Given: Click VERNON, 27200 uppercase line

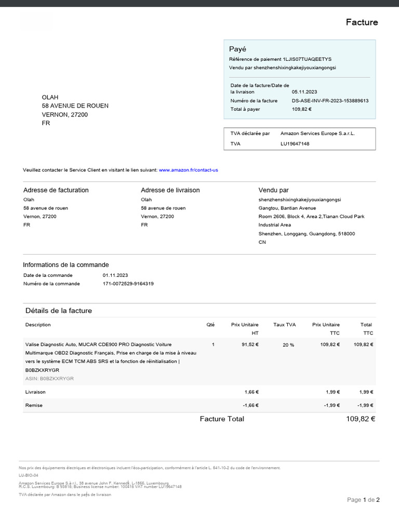Looking at the screenshot, I should pos(65,115).
